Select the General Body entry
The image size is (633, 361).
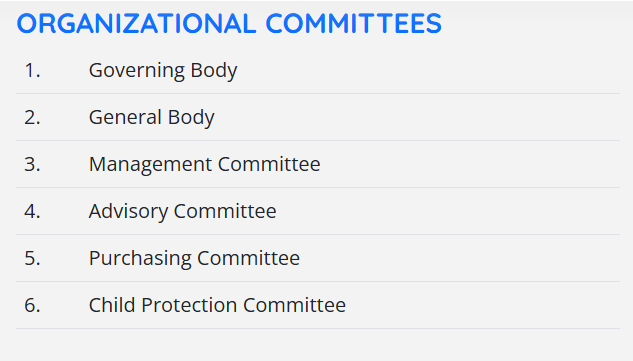151,118
